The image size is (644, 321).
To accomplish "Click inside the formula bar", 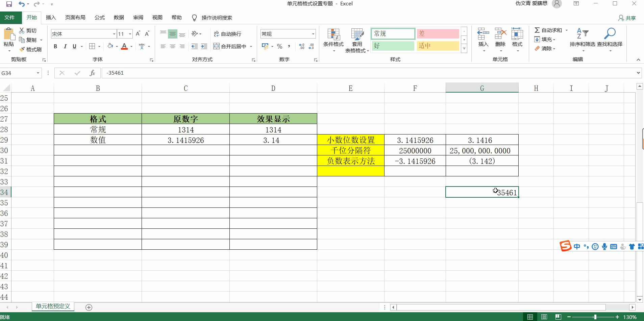I will point(203,73).
